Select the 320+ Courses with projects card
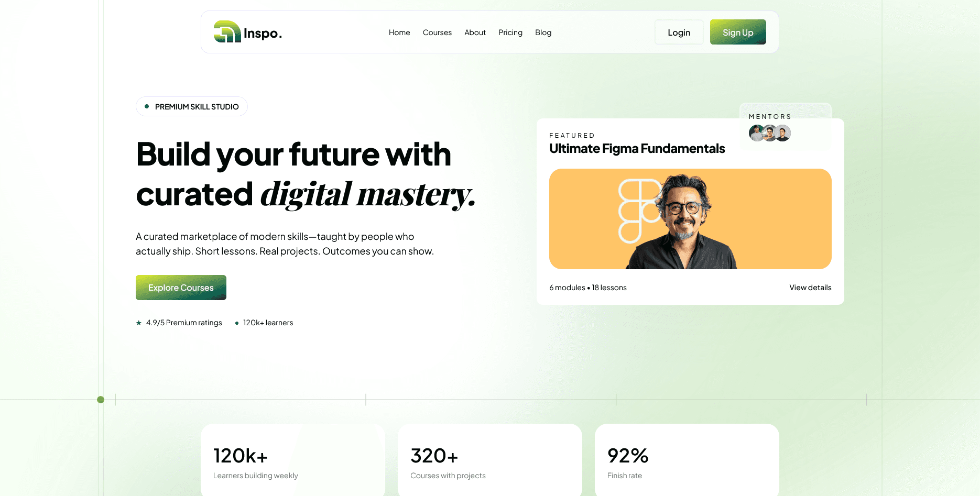Image resolution: width=980 pixels, height=496 pixels. point(490,460)
